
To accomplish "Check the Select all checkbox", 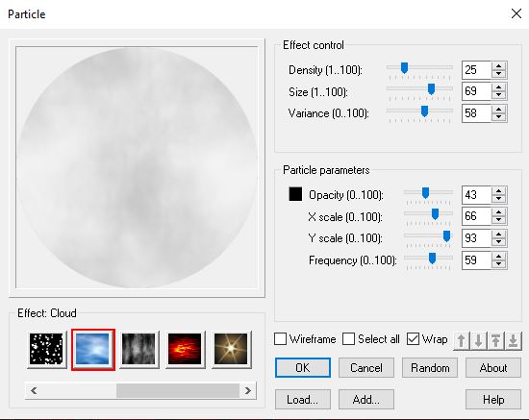I will click(348, 339).
